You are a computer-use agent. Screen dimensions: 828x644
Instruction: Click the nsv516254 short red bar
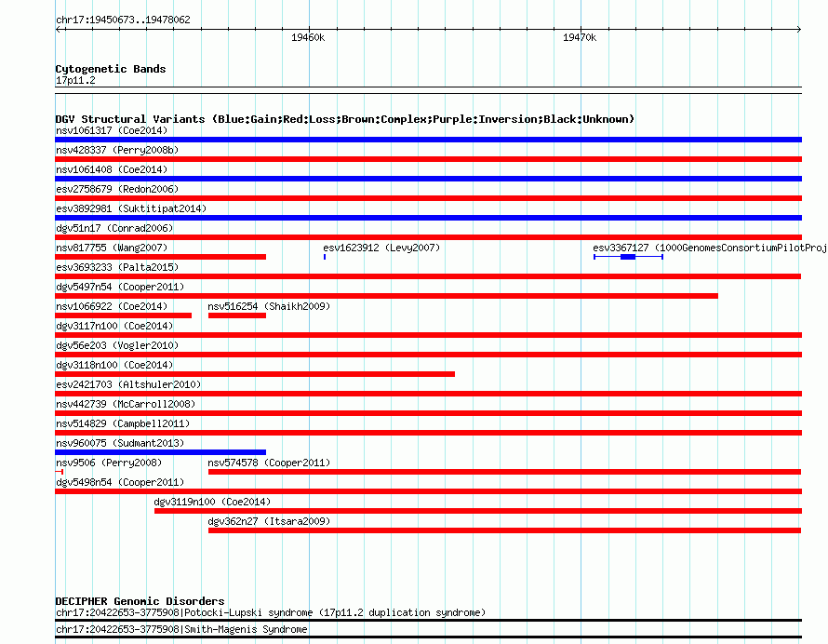pos(237,315)
